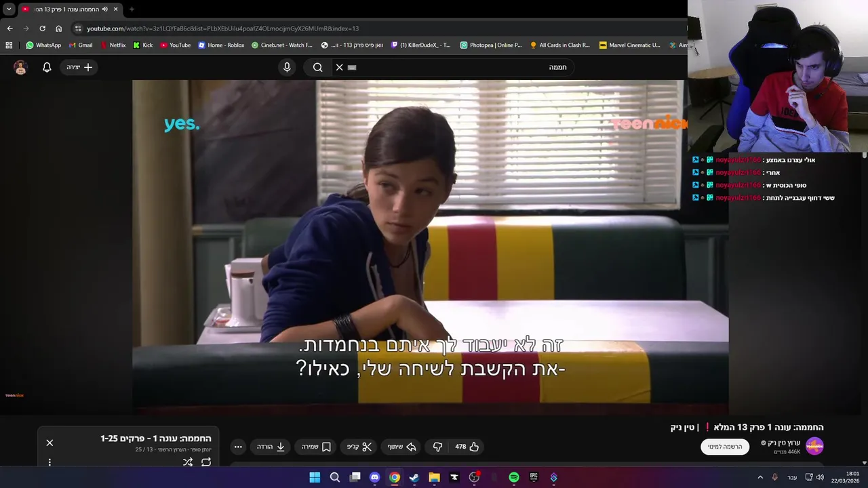Open Windows taskbar search

pos(335,477)
